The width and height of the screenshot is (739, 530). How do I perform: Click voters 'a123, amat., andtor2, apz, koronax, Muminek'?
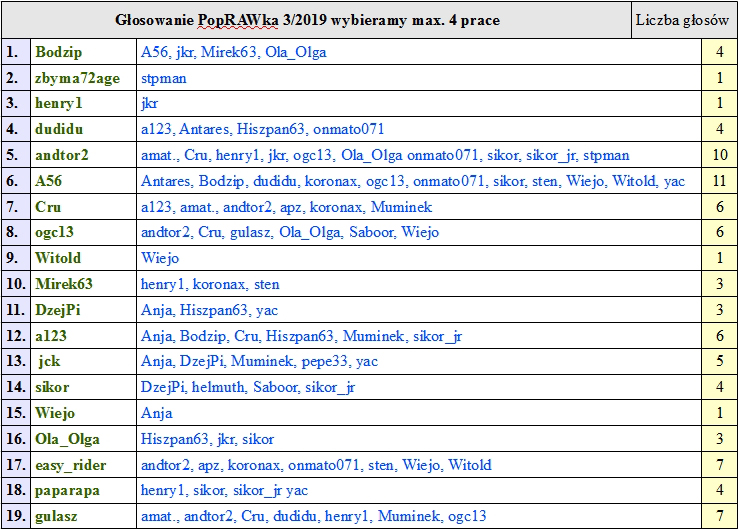(287, 207)
